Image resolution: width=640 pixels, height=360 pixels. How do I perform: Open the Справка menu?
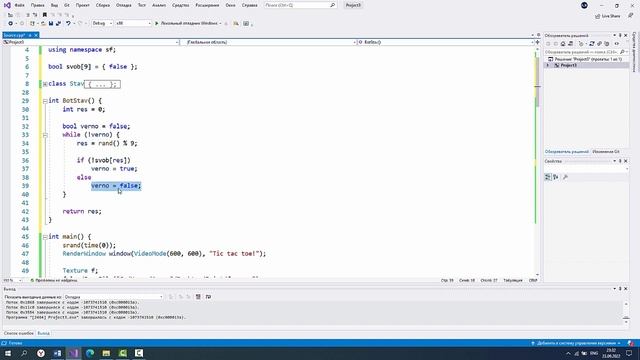(x=249, y=5)
